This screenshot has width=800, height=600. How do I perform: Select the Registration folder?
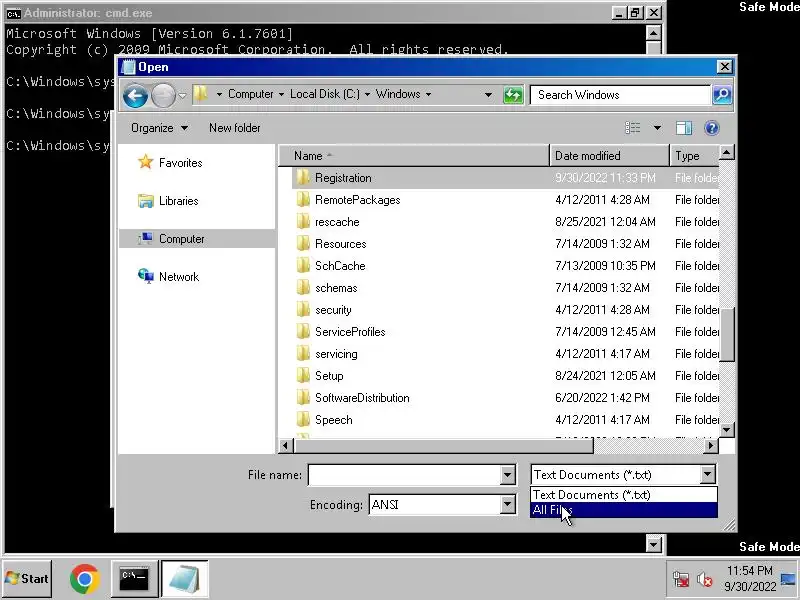click(x=505, y=178)
